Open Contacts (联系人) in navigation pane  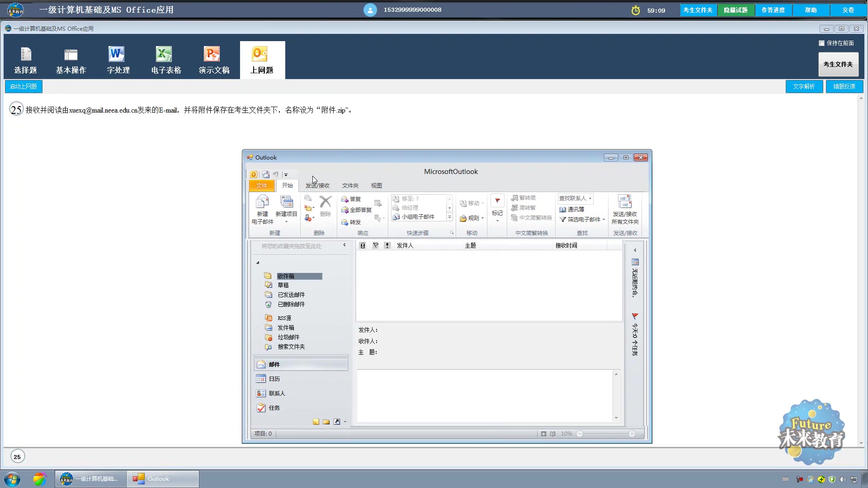point(276,394)
